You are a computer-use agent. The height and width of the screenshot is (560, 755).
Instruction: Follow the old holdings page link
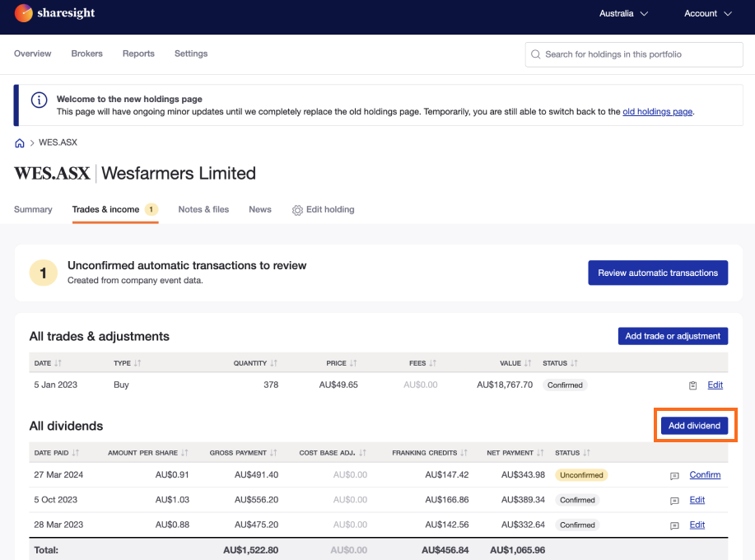pos(657,112)
